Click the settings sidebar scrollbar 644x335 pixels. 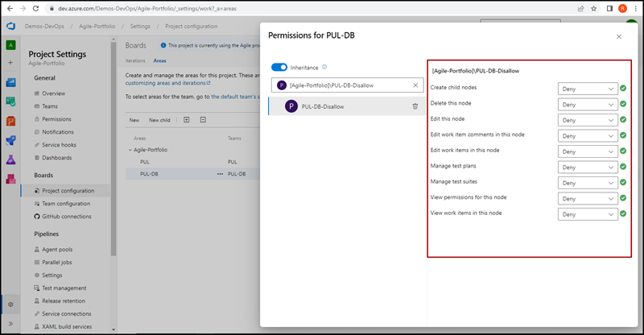point(114,148)
